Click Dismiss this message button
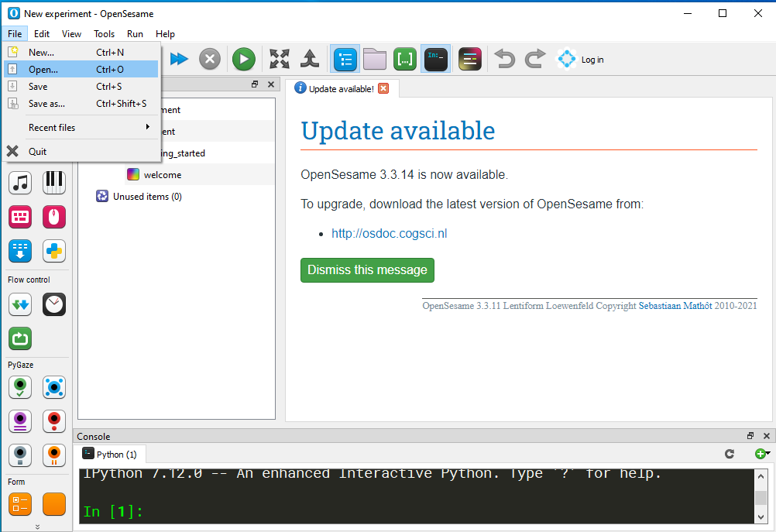 [367, 270]
